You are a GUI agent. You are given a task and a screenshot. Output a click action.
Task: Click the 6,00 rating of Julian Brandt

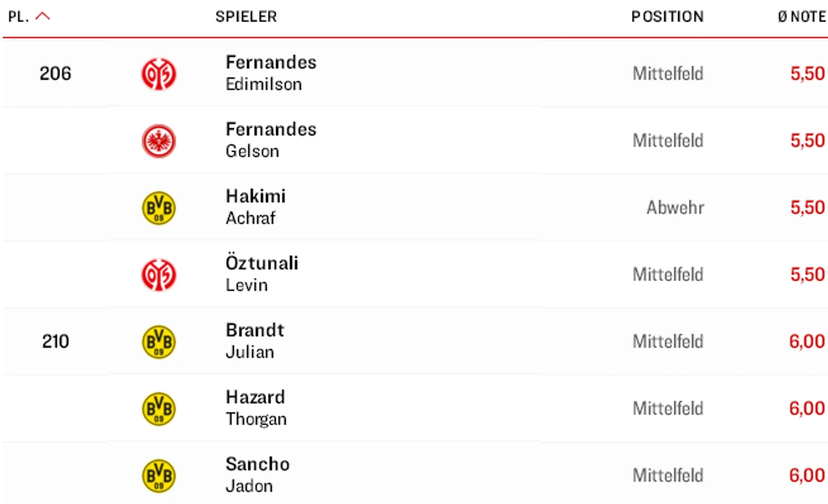(807, 341)
